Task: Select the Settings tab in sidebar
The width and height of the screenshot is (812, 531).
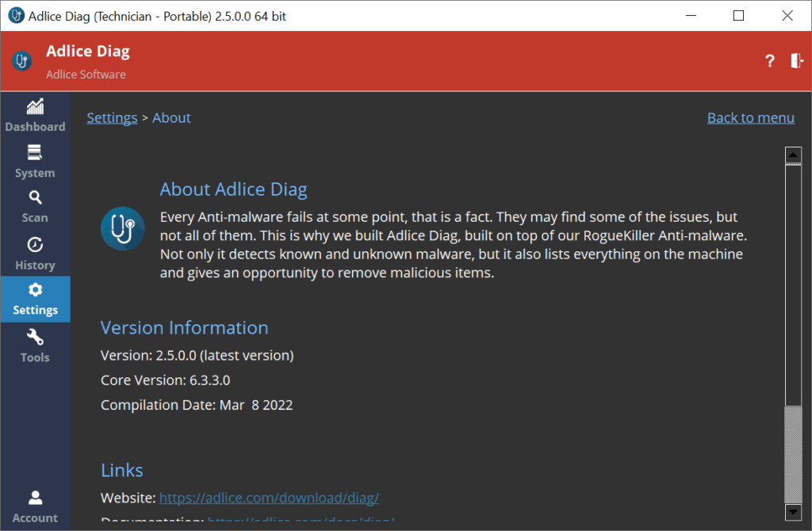Action: coord(35,299)
